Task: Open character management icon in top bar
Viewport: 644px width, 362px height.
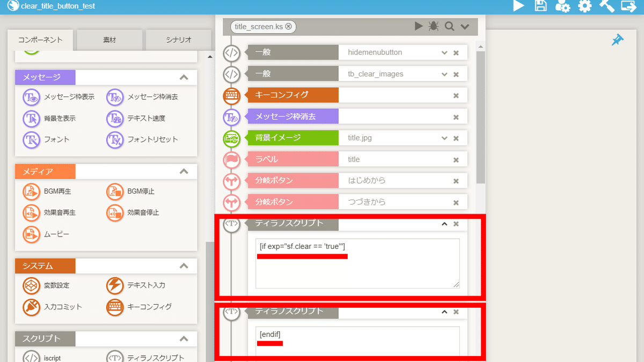Action: [562, 6]
